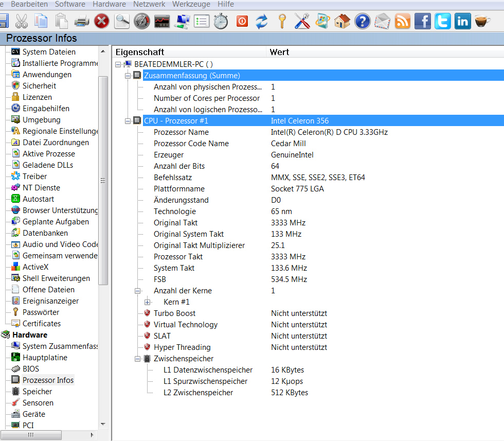
Task: Click sidebar vertical scrollbar down arrow
Action: point(103,424)
